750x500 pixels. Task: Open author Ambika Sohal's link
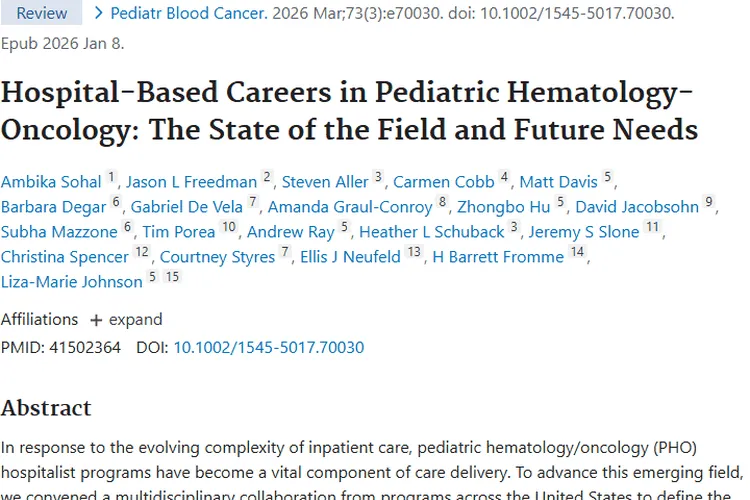coord(51,182)
